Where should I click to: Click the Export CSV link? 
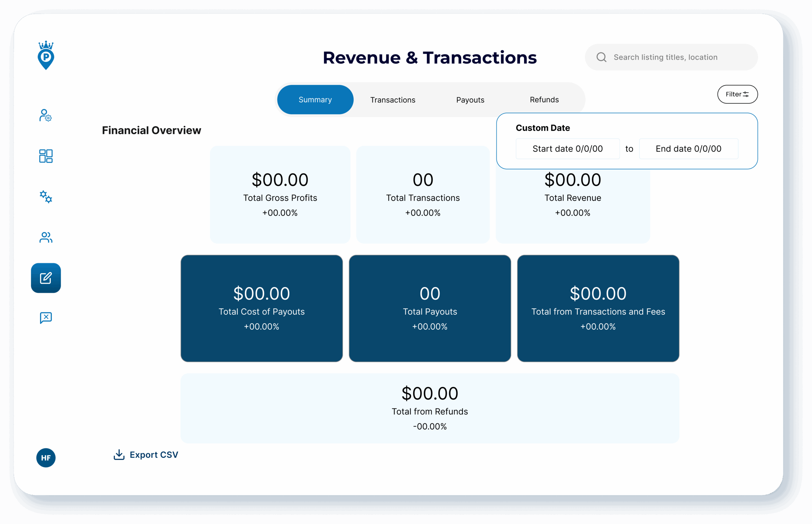click(x=154, y=455)
